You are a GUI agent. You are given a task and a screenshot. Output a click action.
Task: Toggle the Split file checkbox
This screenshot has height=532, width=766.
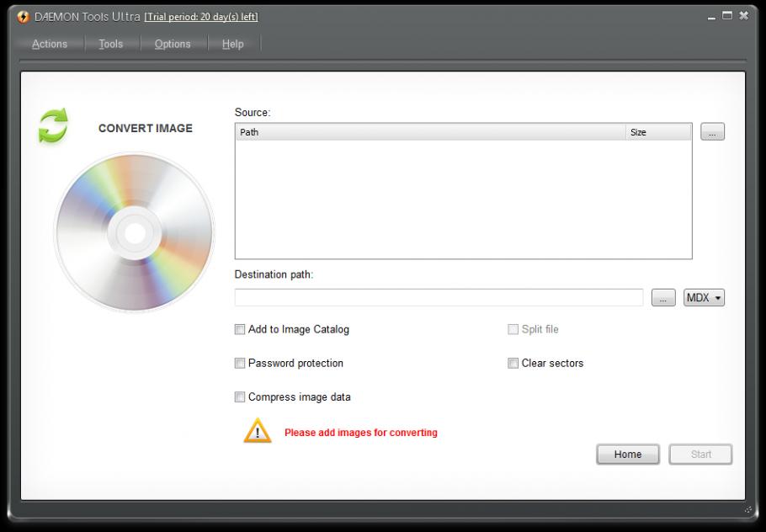tap(513, 329)
